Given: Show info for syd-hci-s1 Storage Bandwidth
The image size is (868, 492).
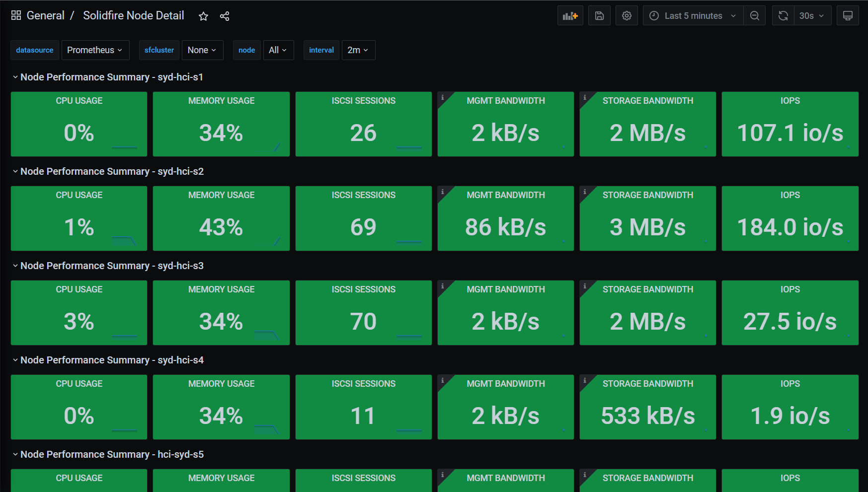Looking at the screenshot, I should click(x=584, y=97).
